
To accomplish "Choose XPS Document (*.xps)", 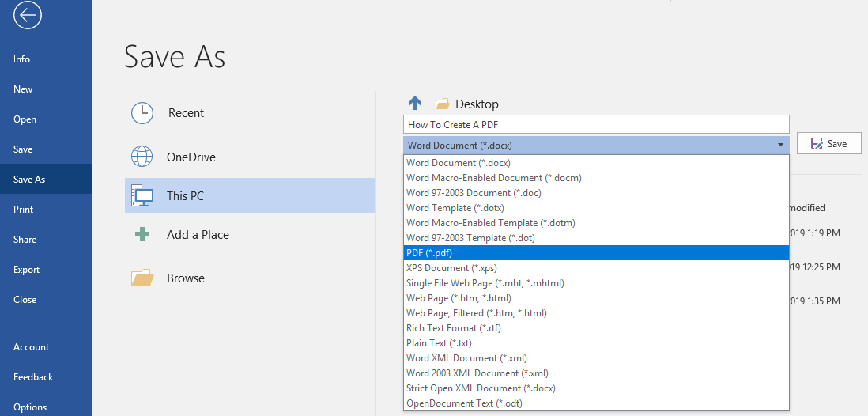I will 596,267.
